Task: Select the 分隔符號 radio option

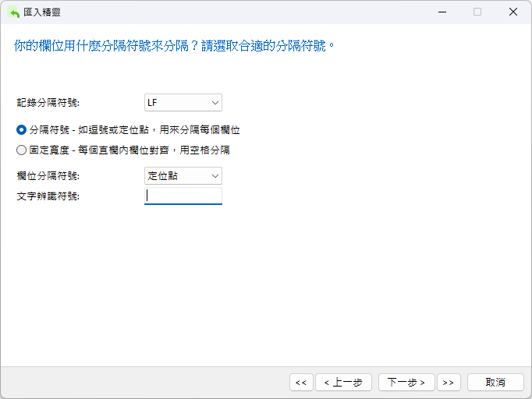Action: pos(21,130)
